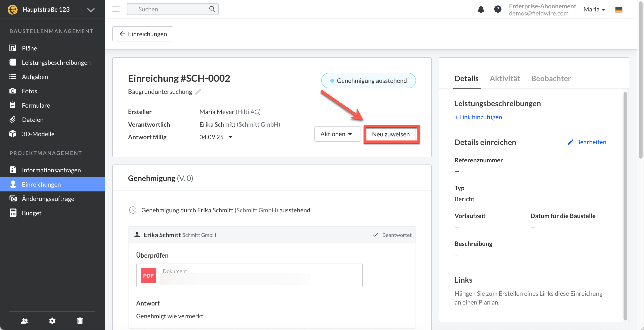
Task: Open the help question mark icon
Action: click(x=497, y=10)
